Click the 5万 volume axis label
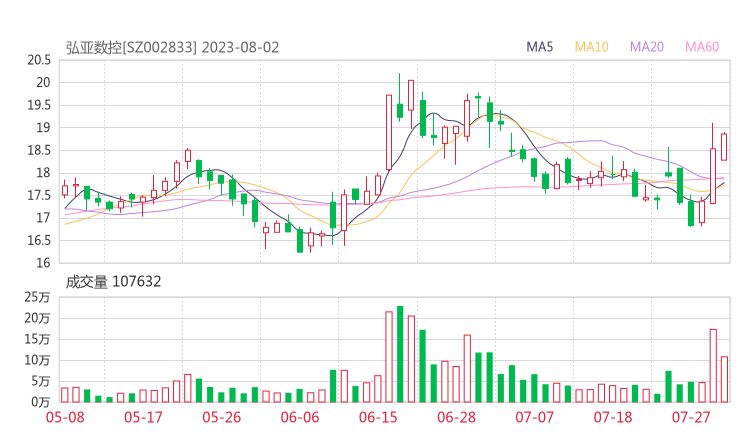 coord(41,381)
